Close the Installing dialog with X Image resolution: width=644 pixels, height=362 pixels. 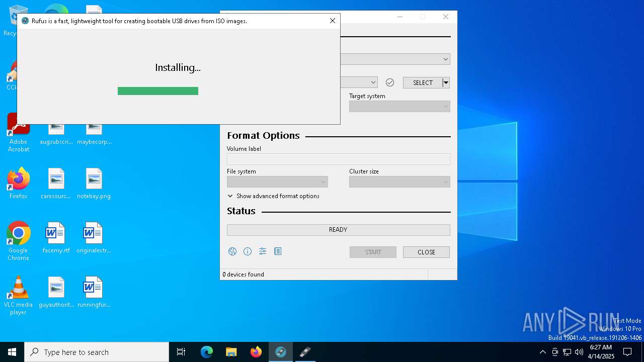(x=332, y=21)
